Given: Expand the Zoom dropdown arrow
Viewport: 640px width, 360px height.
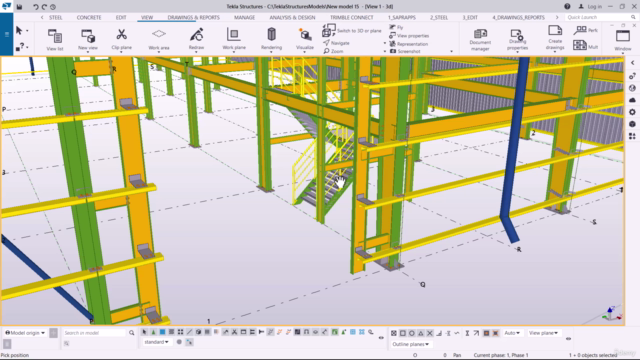Looking at the screenshot, I should 384,51.
